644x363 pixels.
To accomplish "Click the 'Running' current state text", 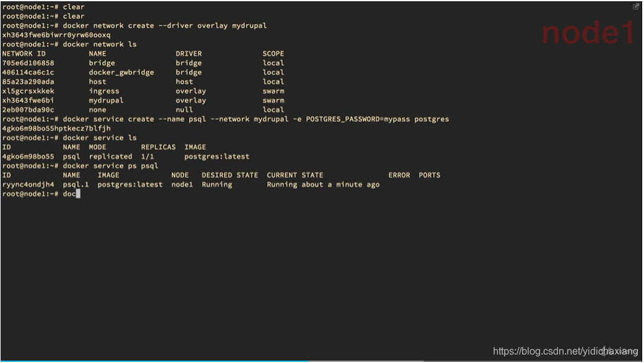I will point(217,184).
